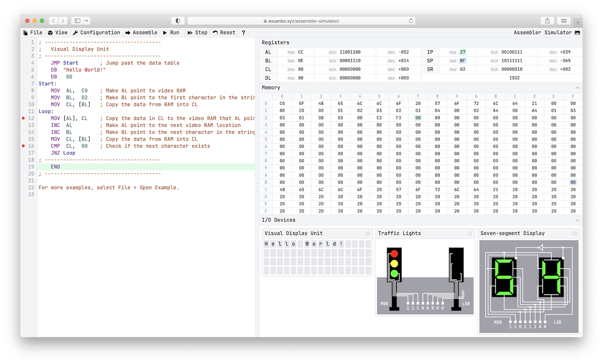Run the program with Run
The image size is (603, 364).
pyautogui.click(x=171, y=32)
